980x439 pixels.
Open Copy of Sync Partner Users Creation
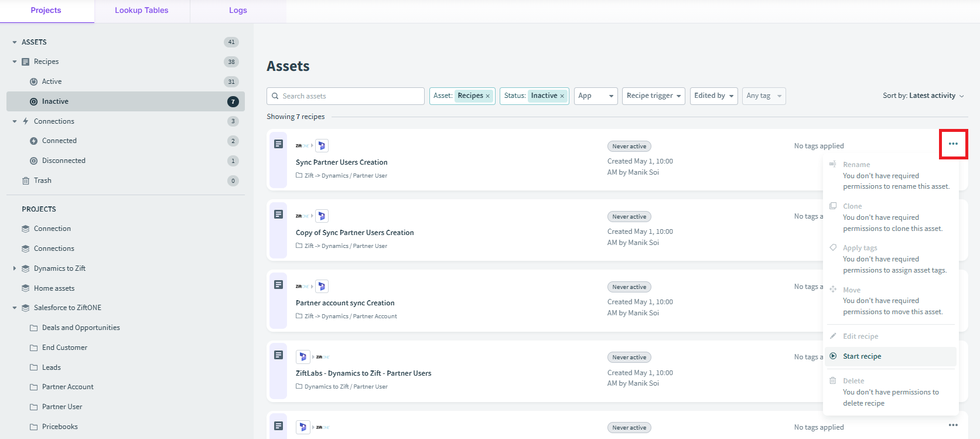pyautogui.click(x=355, y=233)
